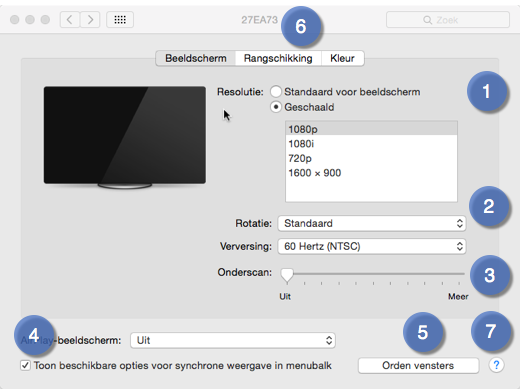Switch to the Beeldscherm tab
Screen dimensions: 520x389
[x=196, y=58]
